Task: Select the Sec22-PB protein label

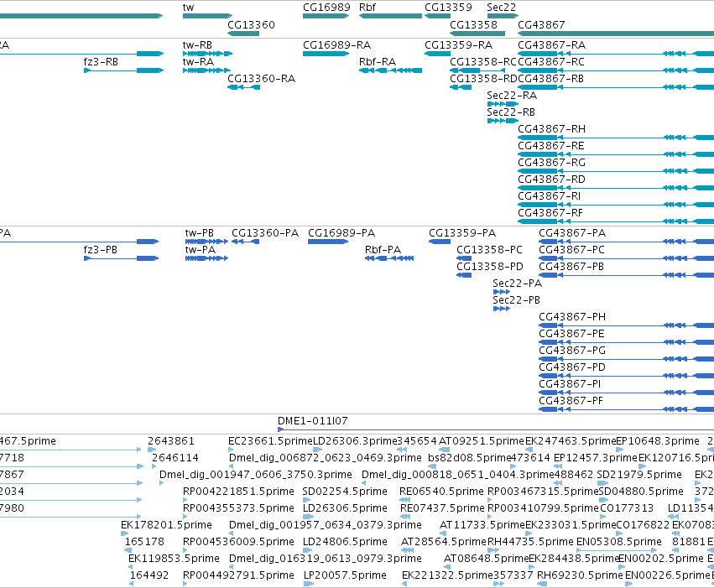Action: (517, 300)
